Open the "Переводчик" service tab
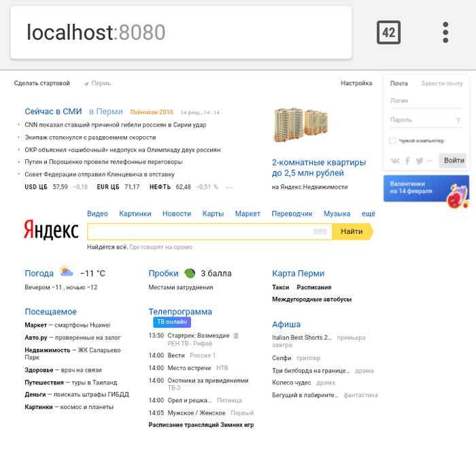This screenshot has width=476, height=456. tap(292, 214)
